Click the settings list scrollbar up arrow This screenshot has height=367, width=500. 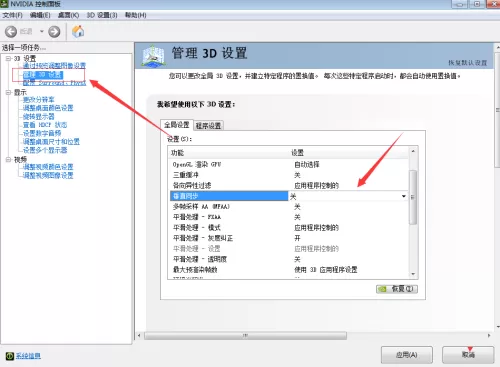coord(413,151)
